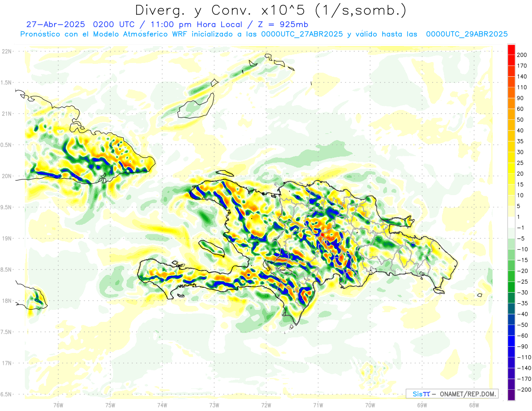Click the '19N' latitude label
This screenshot has height=411, width=532.
[7, 239]
